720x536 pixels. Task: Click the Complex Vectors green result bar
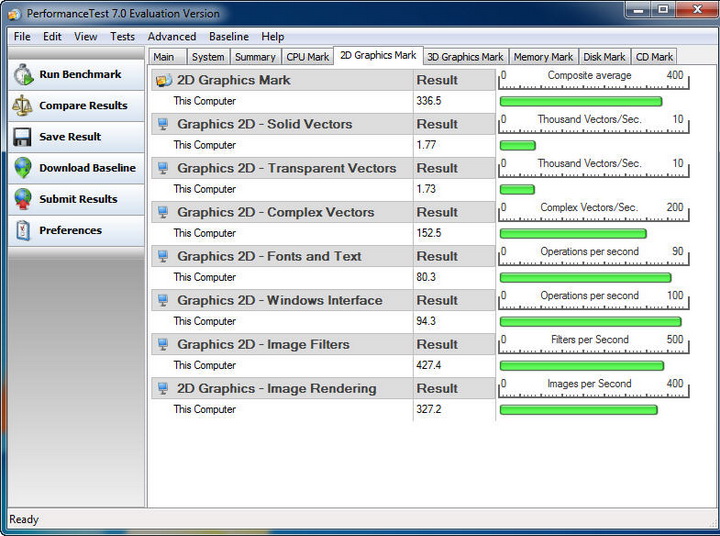pos(573,234)
